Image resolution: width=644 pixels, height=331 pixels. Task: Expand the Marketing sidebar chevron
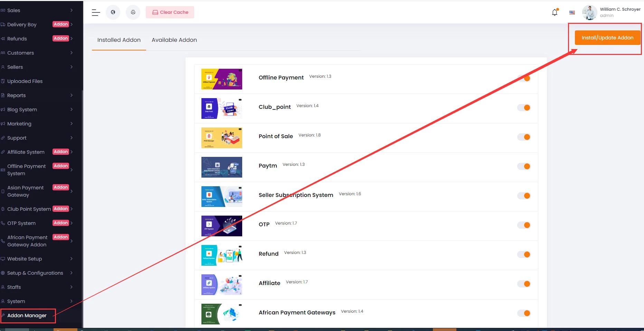(72, 124)
